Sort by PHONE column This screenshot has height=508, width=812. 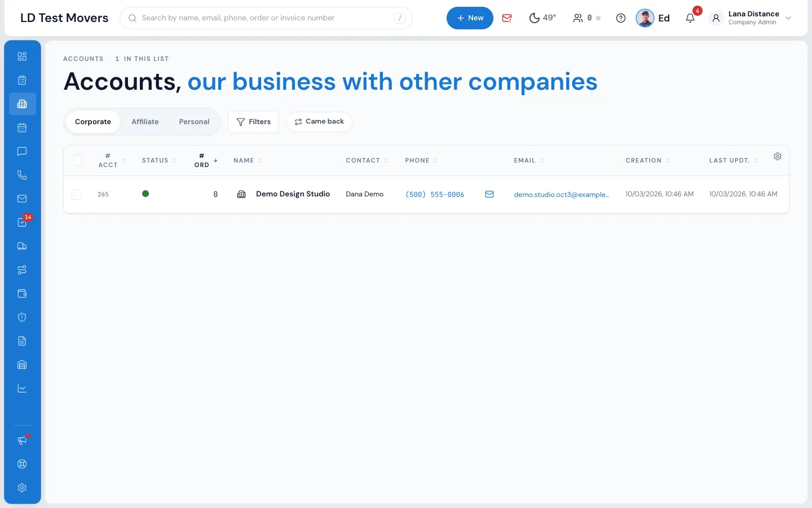pos(421,160)
